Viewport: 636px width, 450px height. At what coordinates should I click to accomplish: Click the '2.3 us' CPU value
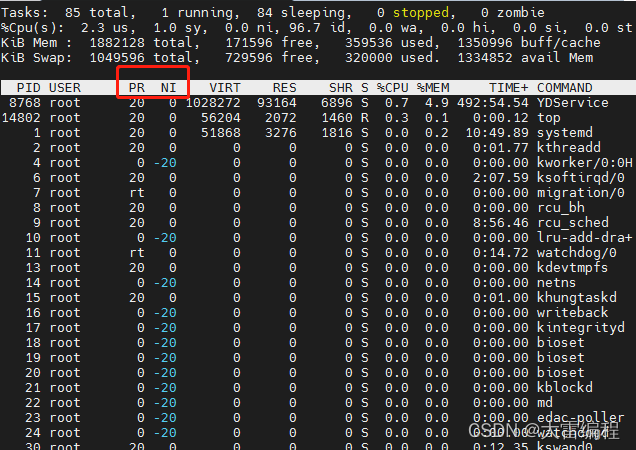[x=104, y=28]
